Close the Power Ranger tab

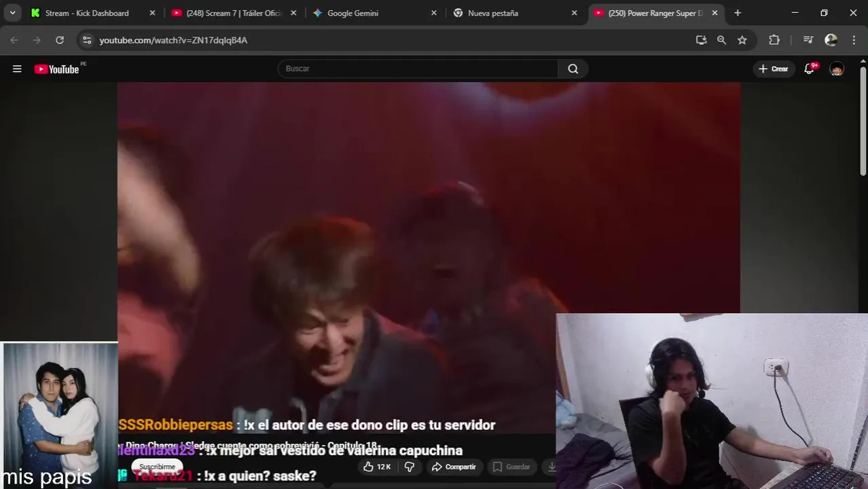[x=715, y=13]
